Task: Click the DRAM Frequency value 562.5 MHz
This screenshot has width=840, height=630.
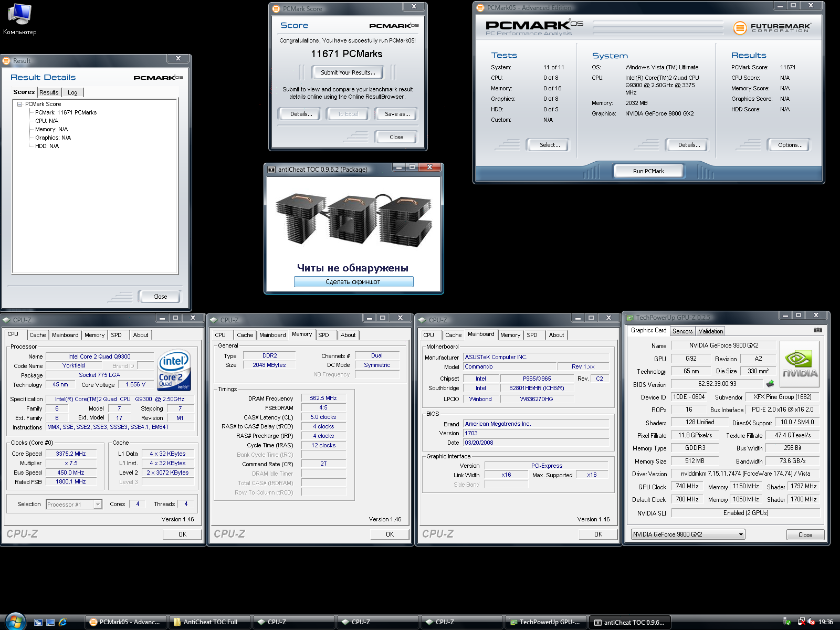Action: (323, 398)
